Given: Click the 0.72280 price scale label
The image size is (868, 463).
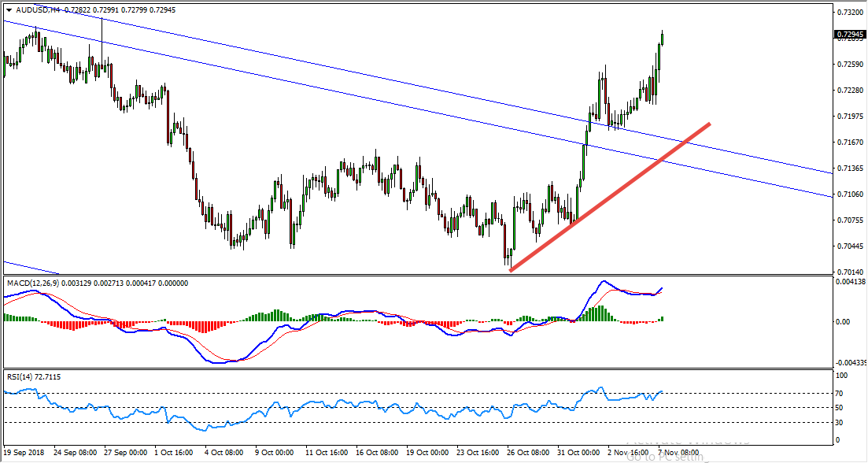Looking at the screenshot, I should click(850, 91).
